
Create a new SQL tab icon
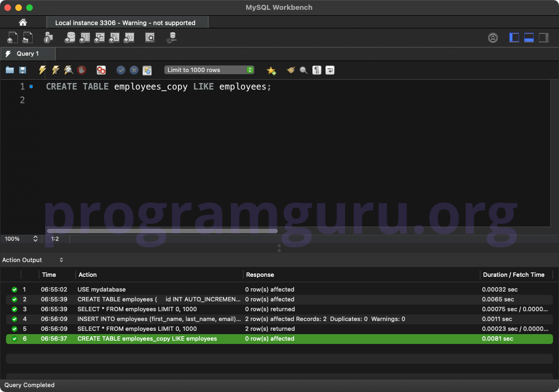tap(13, 38)
